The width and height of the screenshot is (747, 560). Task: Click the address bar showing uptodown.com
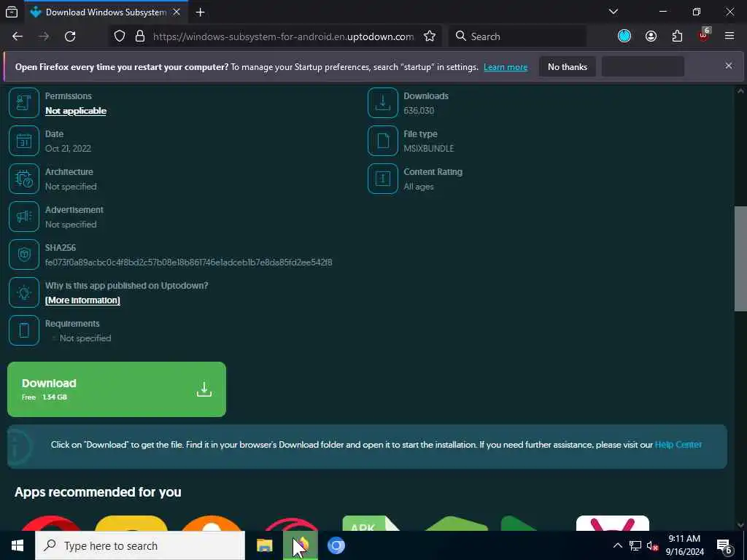click(x=284, y=36)
